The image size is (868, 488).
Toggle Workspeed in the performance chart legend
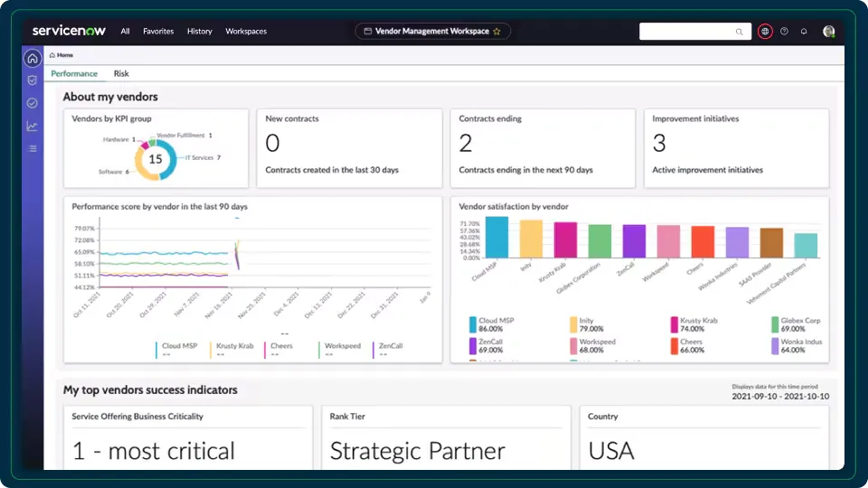click(340, 349)
